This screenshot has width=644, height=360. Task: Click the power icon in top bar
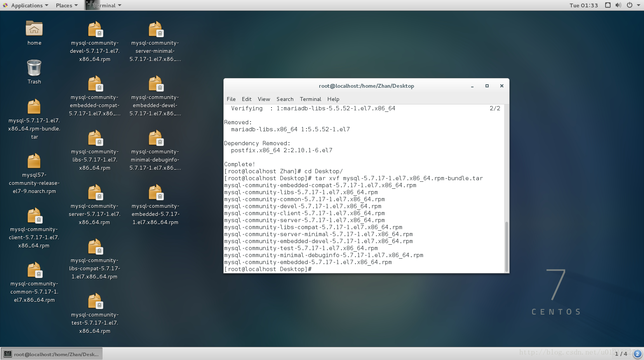point(629,5)
